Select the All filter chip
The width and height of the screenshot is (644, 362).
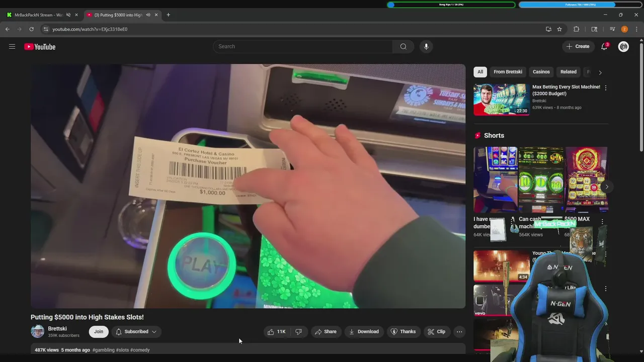[480, 72]
